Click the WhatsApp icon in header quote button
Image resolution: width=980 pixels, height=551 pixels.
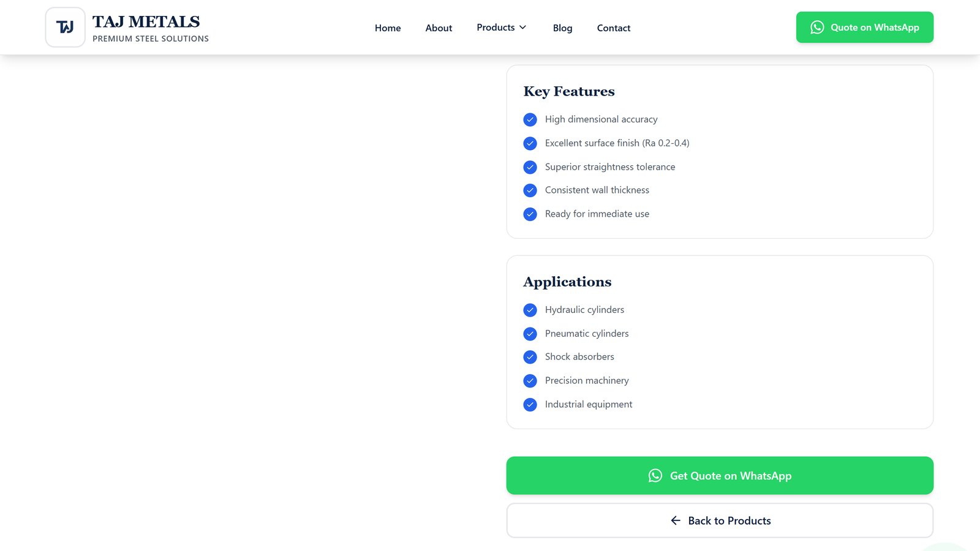click(817, 27)
